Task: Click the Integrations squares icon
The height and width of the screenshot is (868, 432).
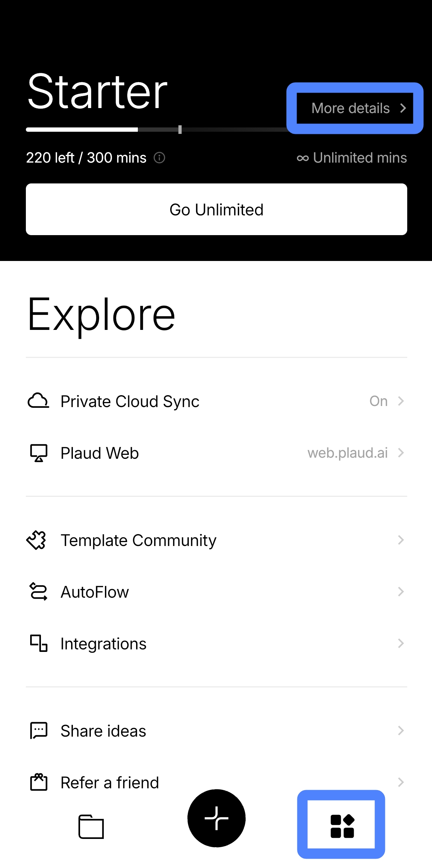Action: point(38,643)
